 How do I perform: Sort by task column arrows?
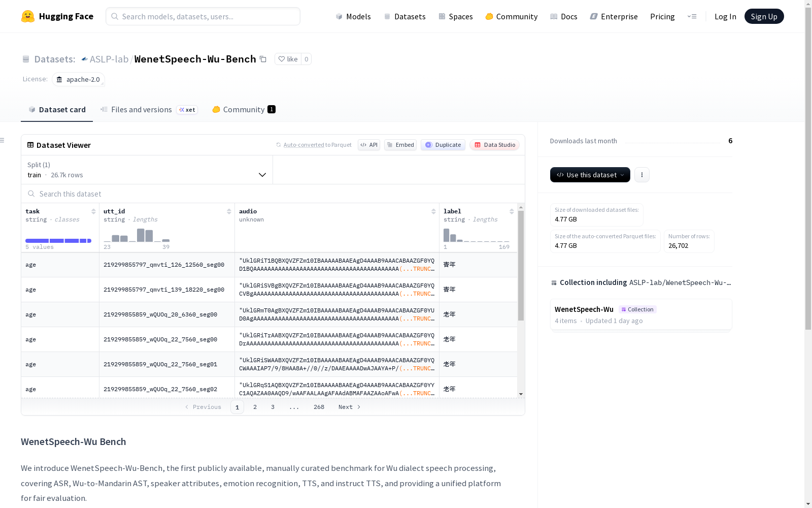93,211
